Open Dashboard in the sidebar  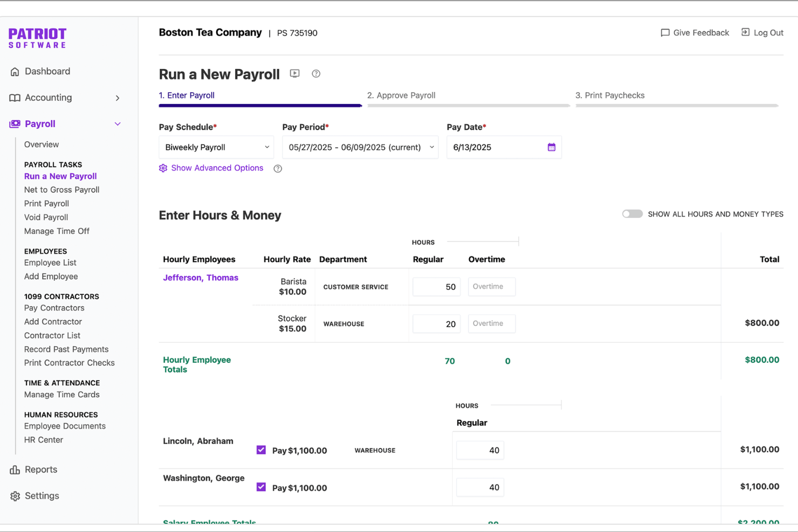pyautogui.click(x=47, y=72)
